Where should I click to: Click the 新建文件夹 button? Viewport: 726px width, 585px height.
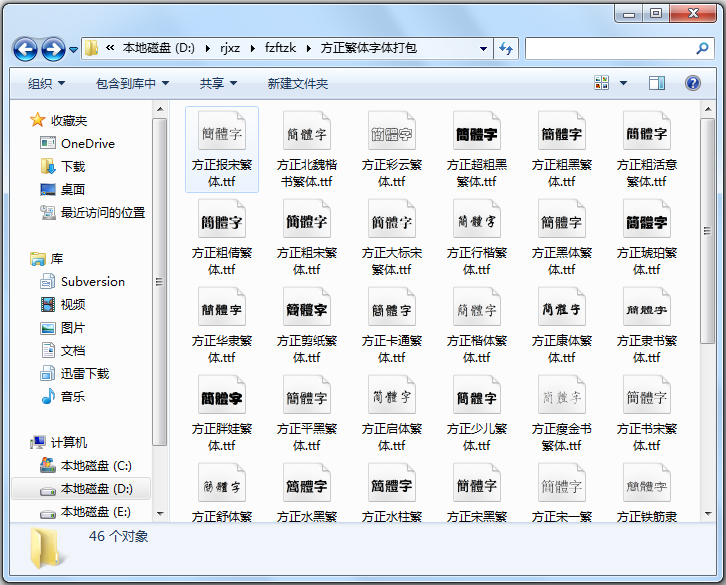297,84
